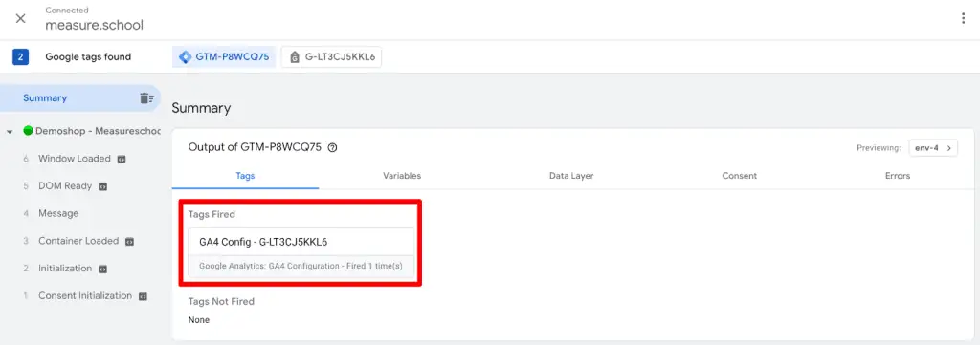
Task: Click the green status dot beside Demoshop
Action: coord(28,131)
